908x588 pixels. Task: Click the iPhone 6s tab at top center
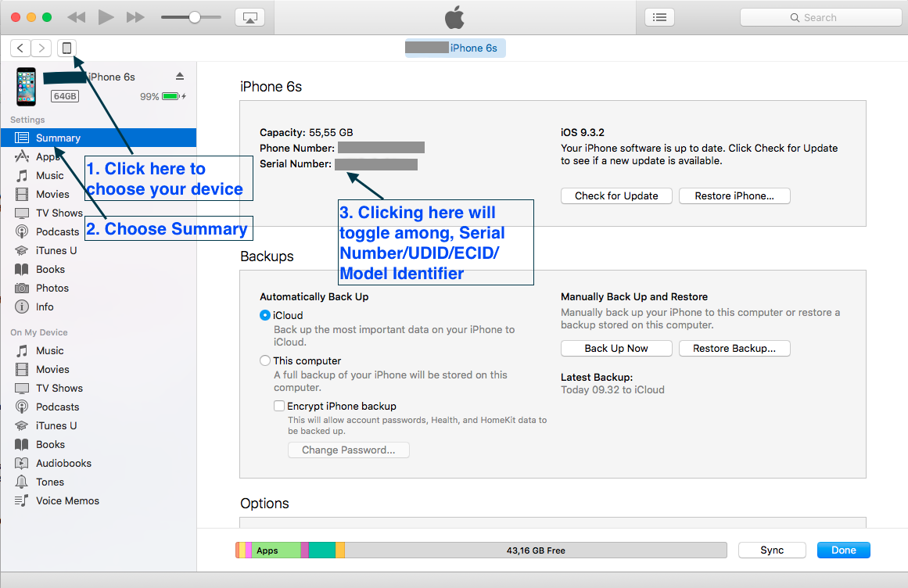(455, 48)
